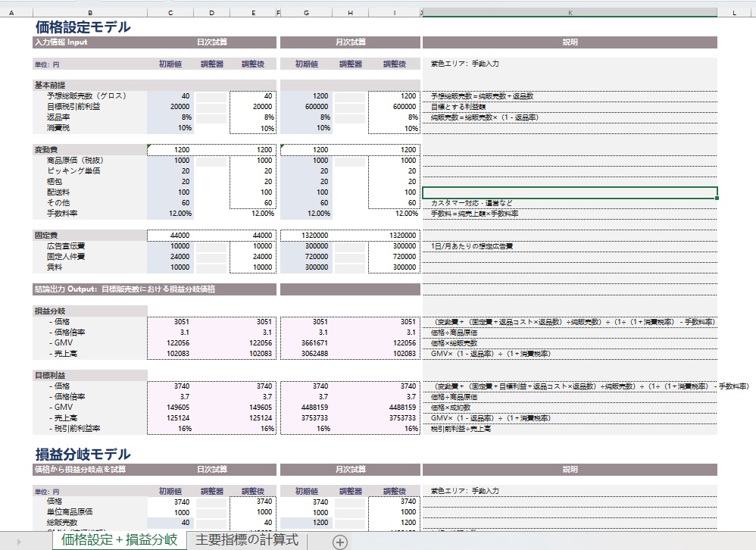Click daily 初期値 10% for 消費税
The width and height of the screenshot is (756, 550).
[170, 128]
